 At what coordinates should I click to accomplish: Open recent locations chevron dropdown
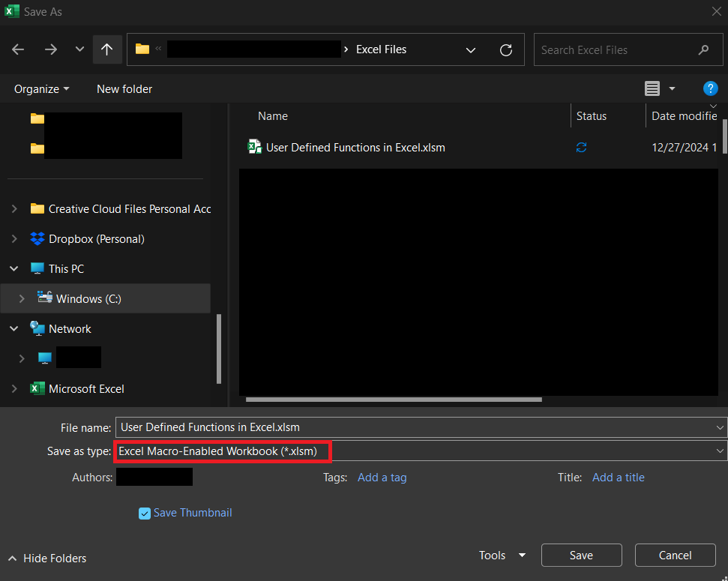(80, 49)
